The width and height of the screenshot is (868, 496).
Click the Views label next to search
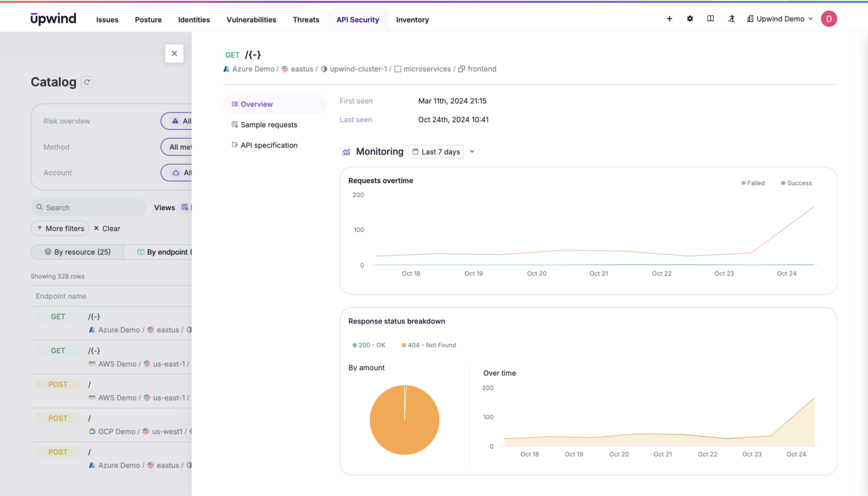[x=164, y=207]
